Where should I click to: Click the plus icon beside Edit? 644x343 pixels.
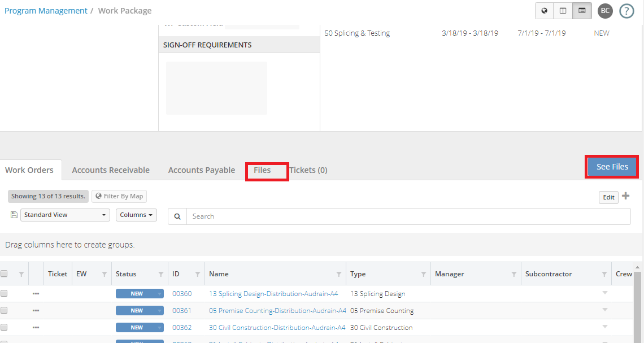coord(625,196)
